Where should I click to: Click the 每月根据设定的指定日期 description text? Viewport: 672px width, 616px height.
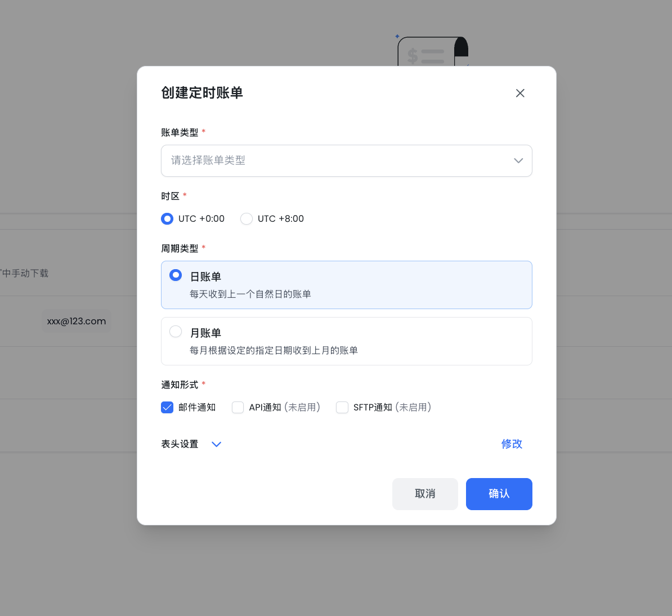[274, 351]
